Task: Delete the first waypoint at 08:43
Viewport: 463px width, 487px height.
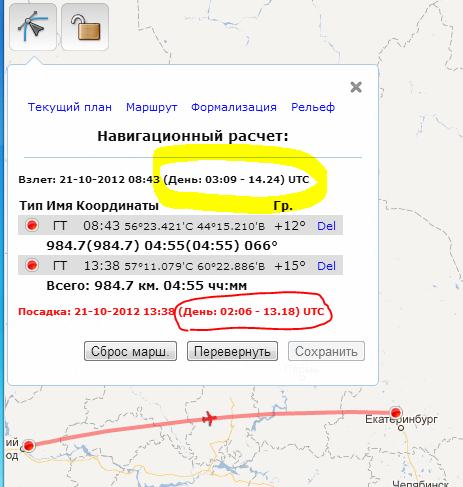Action: 326,226
